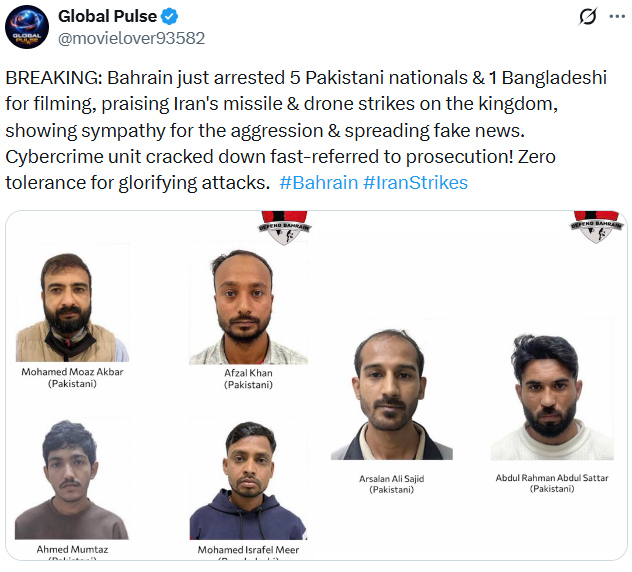
Task: Click the blue verified badge
Action: pyautogui.click(x=170, y=17)
